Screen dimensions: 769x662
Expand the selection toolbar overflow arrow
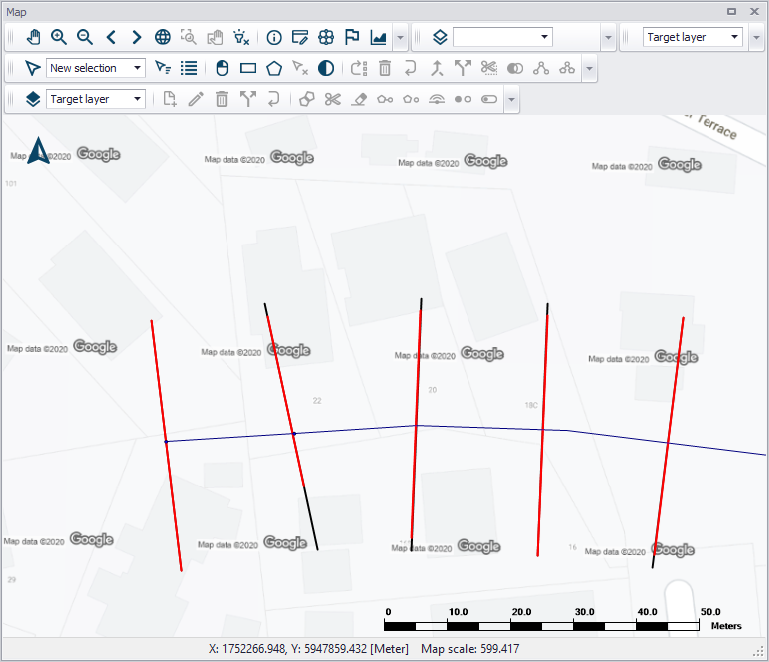[590, 68]
